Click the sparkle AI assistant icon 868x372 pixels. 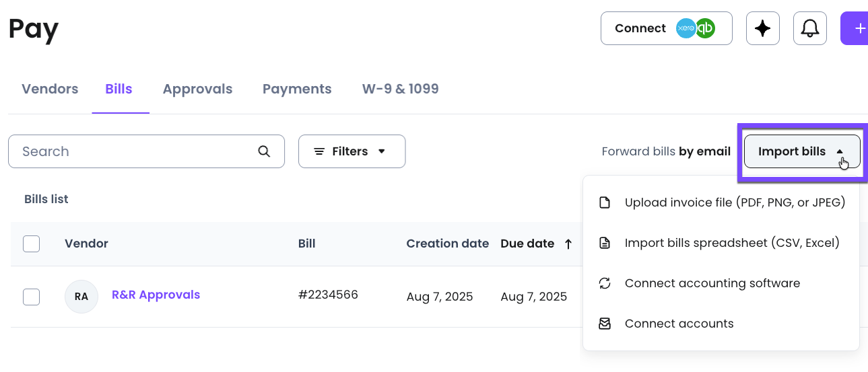click(x=762, y=28)
